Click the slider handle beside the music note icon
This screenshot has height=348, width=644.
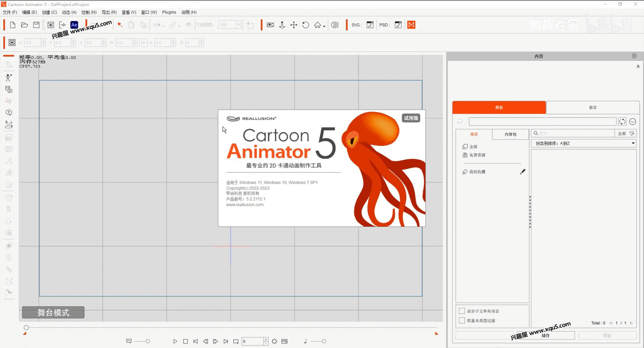tap(324, 341)
